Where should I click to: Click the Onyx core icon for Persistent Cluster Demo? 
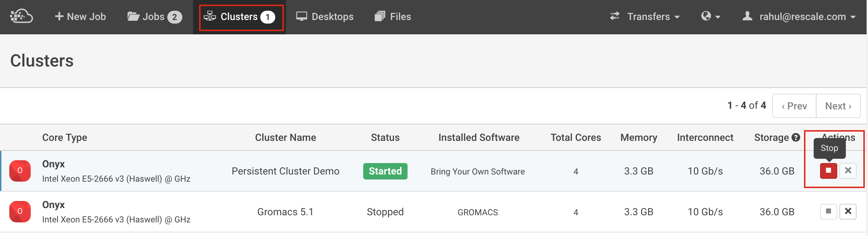(x=20, y=171)
